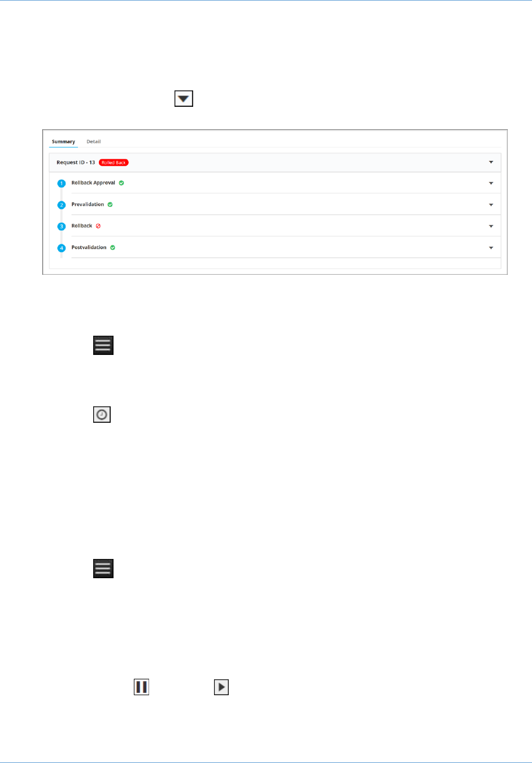This screenshot has height=763, width=532.
Task: Click the step 3 number circle
Action: click(x=62, y=227)
